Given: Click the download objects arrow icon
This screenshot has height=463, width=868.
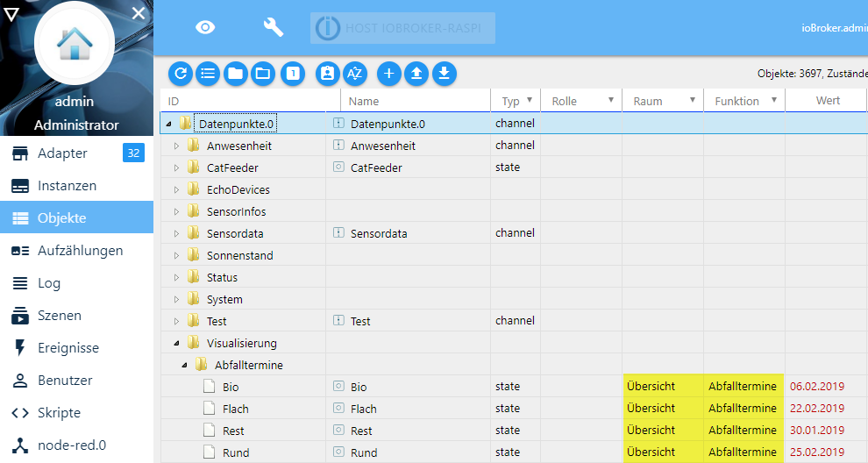Looking at the screenshot, I should [445, 74].
